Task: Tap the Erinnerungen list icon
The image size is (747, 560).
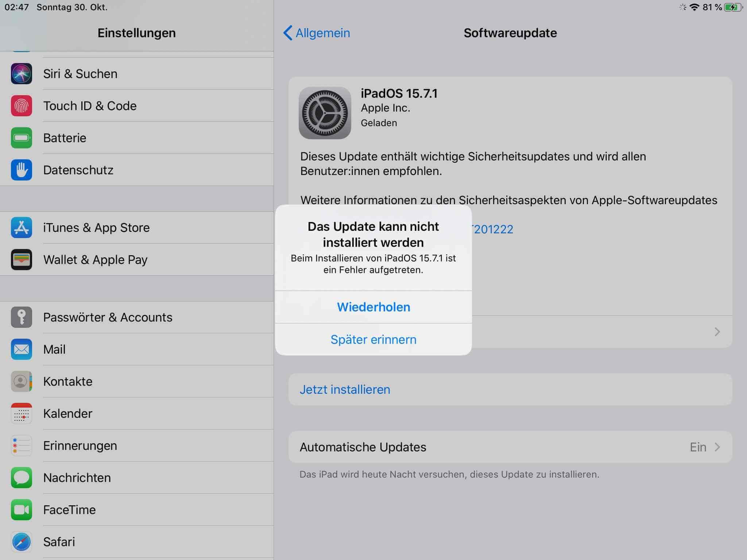Action: point(22,446)
